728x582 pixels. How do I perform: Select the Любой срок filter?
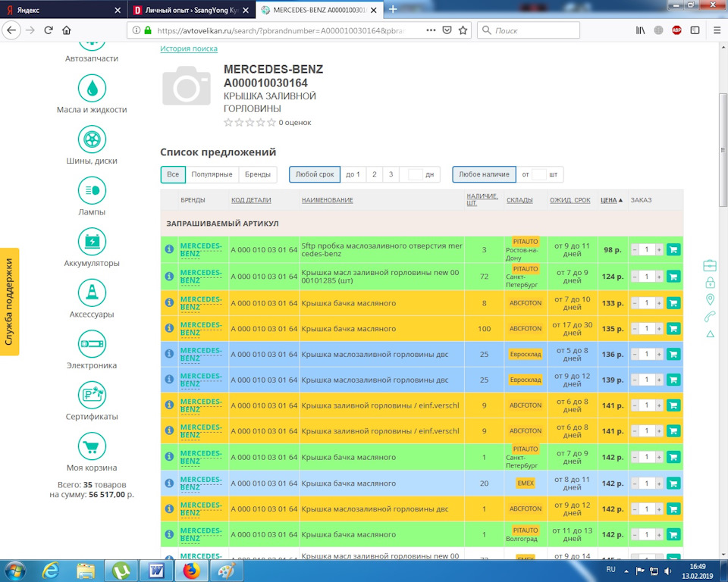pyautogui.click(x=315, y=174)
